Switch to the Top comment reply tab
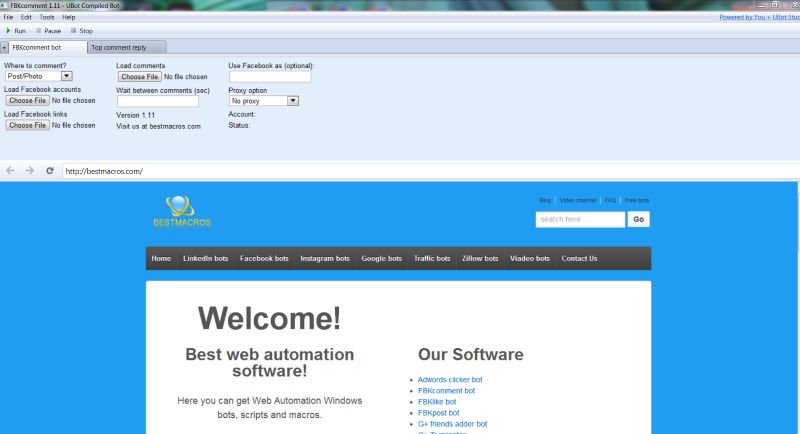 click(127, 47)
